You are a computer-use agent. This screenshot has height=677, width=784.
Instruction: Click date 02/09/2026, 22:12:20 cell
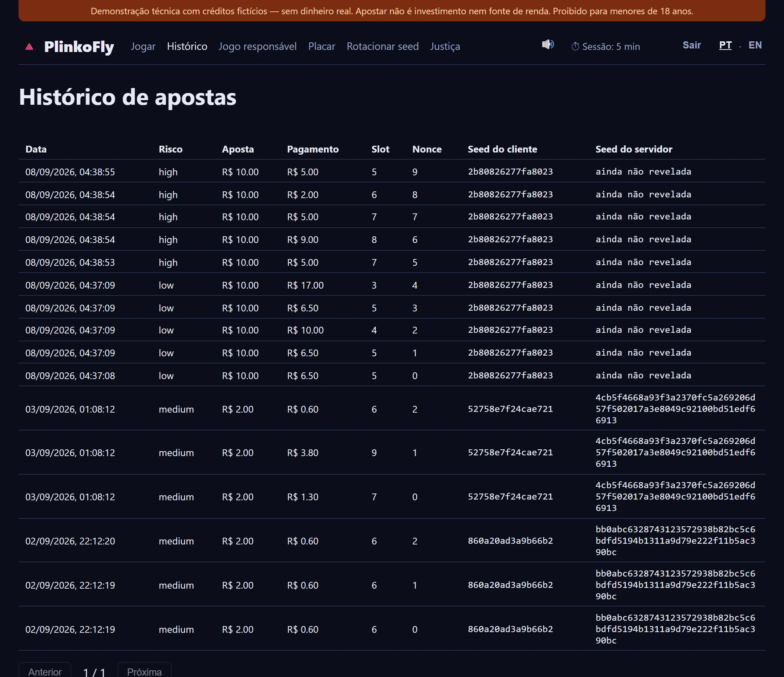(x=70, y=541)
